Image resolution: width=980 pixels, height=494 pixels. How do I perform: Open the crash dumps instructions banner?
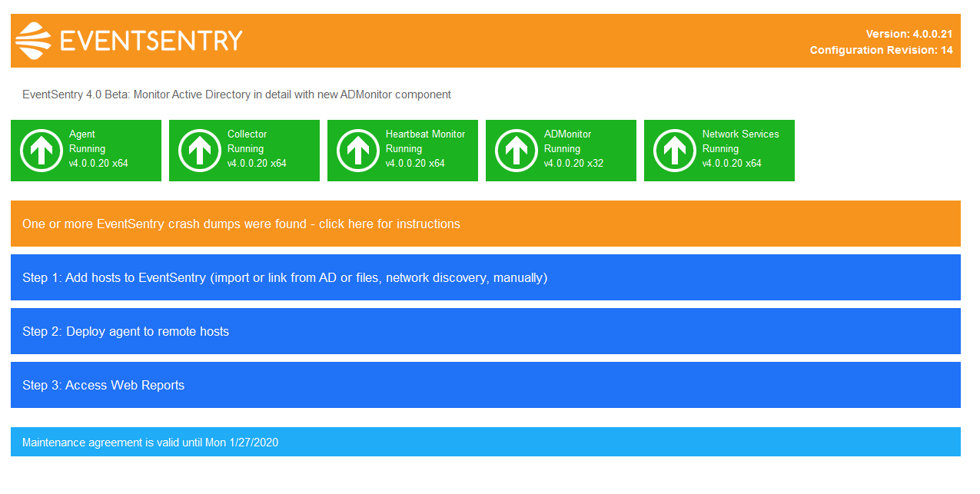click(x=486, y=224)
